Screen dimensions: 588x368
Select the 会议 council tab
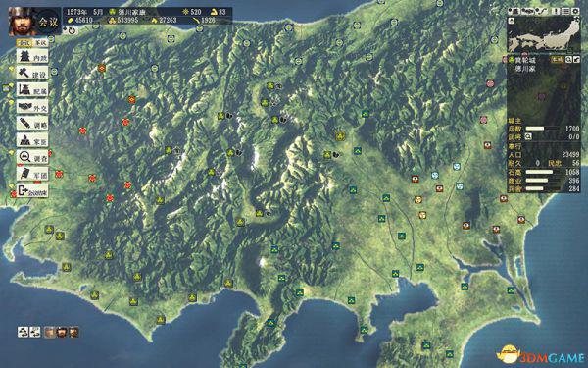[x=24, y=43]
